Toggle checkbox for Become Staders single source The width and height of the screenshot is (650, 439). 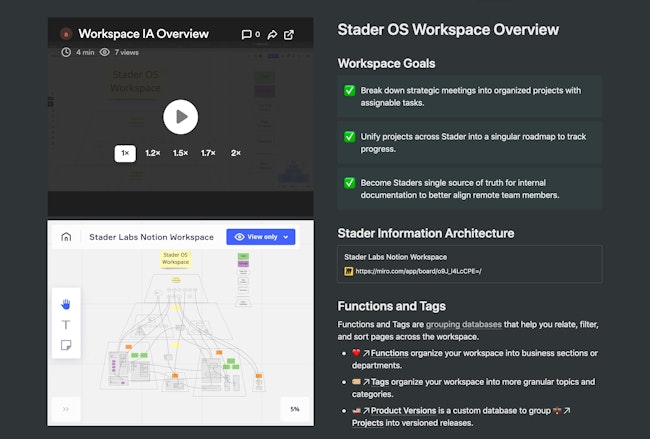[349, 183]
